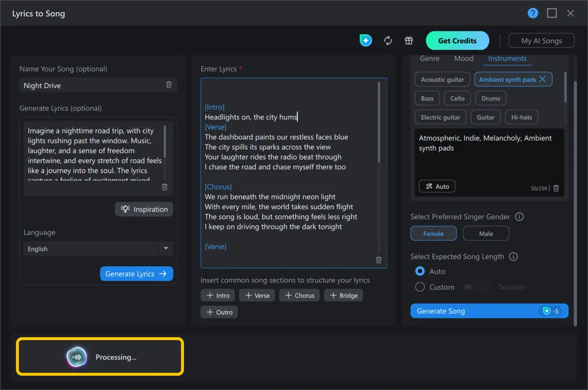
Task: Select Auto song length
Action: click(420, 271)
